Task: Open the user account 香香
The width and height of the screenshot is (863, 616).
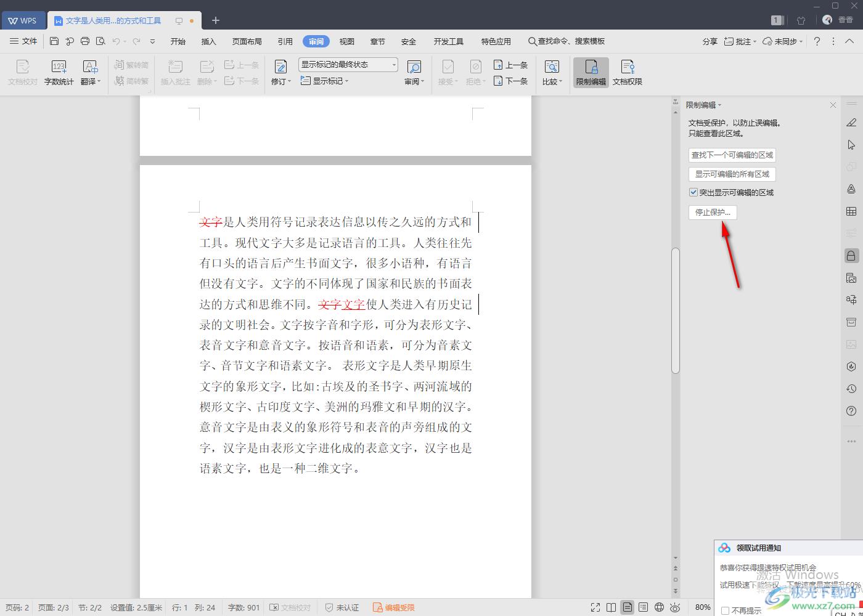Action: [838, 20]
